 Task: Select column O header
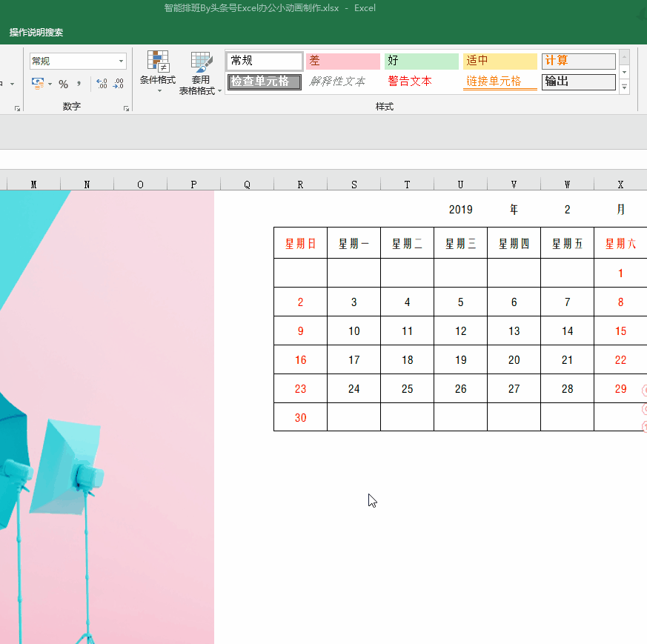coord(140,185)
